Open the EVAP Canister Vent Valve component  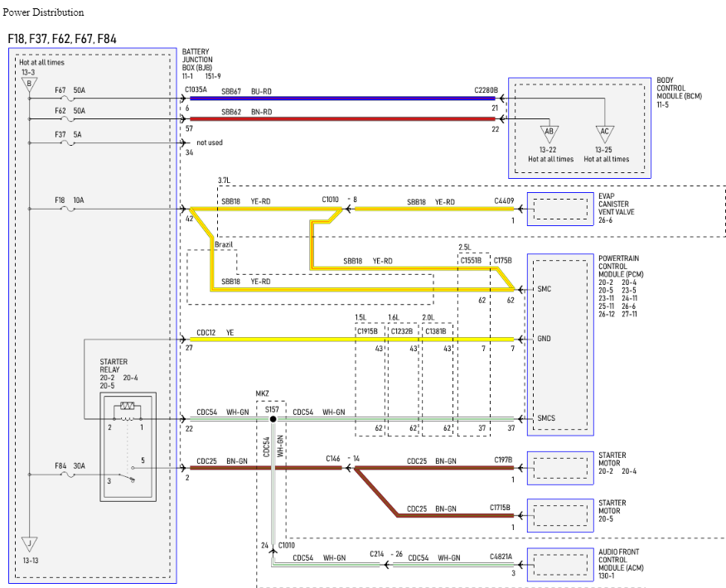tap(560, 209)
